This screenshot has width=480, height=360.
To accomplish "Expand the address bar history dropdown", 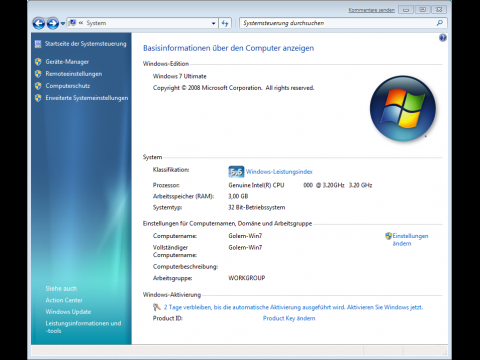I will pos(213,23).
